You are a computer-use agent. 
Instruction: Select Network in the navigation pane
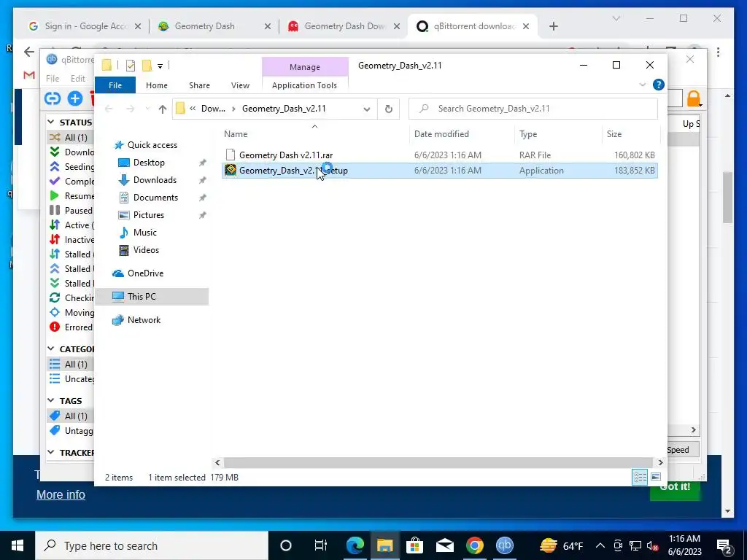tap(144, 320)
